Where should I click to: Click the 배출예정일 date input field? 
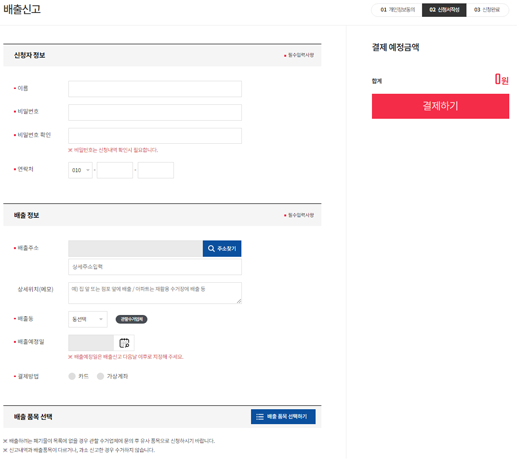pos(91,343)
